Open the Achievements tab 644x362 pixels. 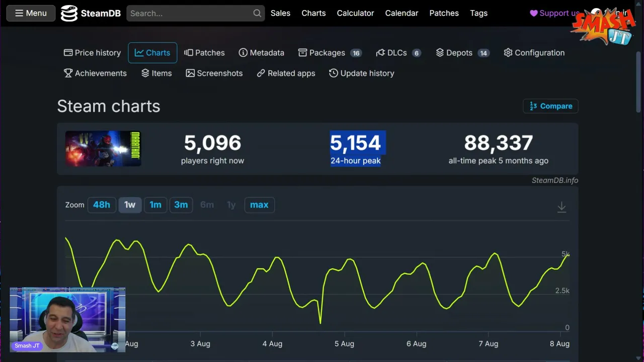pos(95,73)
